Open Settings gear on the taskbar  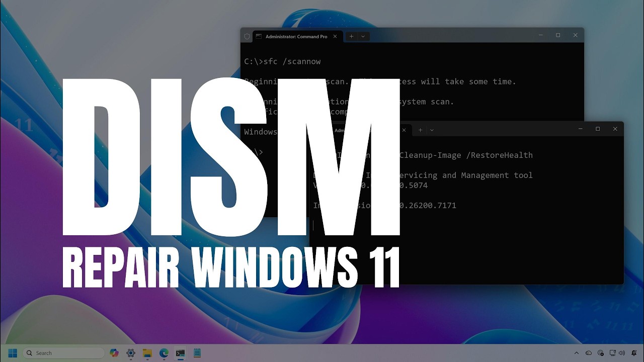131,353
